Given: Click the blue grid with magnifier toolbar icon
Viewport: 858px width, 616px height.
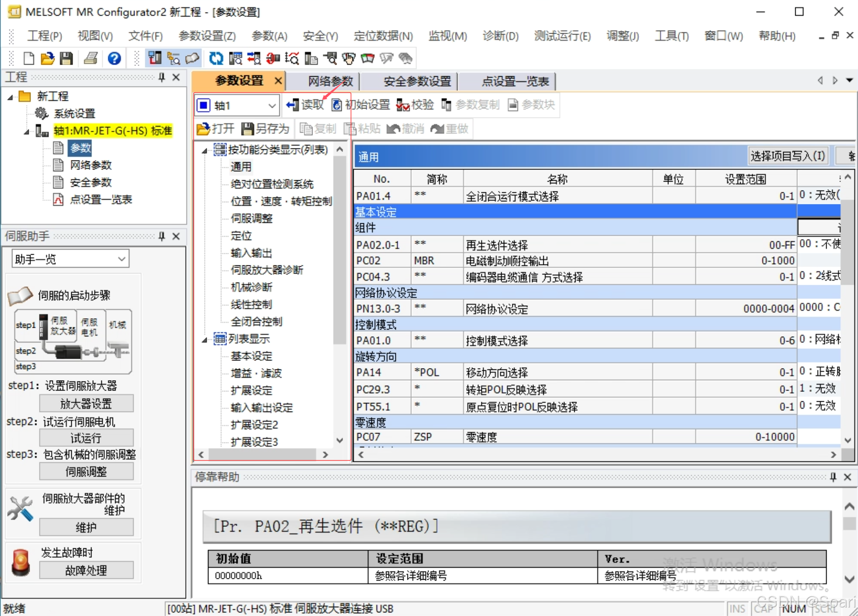Looking at the screenshot, I should (235, 58).
